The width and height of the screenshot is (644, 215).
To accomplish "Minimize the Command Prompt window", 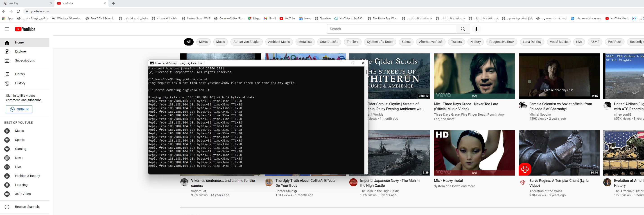I will 343,63.
